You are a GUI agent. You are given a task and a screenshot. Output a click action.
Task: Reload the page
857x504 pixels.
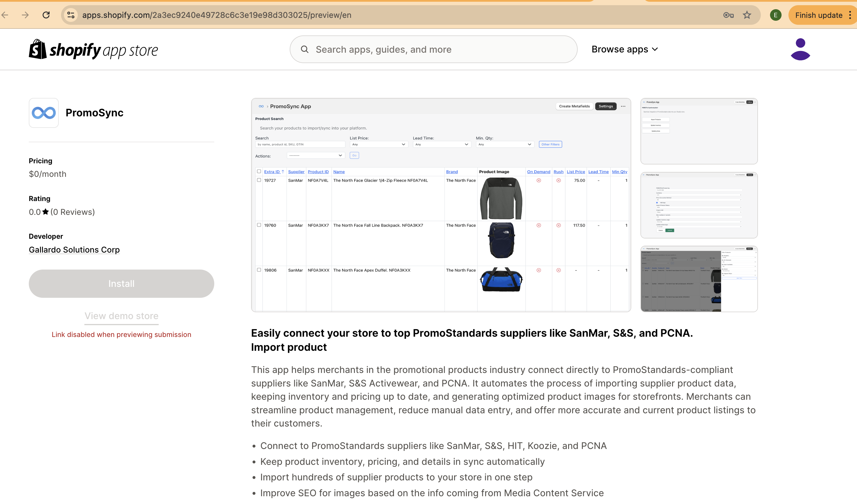(x=46, y=15)
